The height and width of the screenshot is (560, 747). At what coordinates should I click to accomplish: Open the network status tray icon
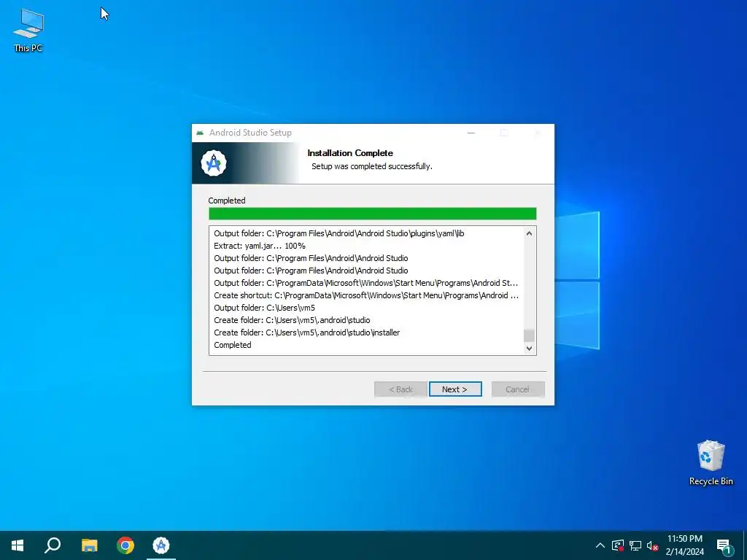[x=635, y=545]
